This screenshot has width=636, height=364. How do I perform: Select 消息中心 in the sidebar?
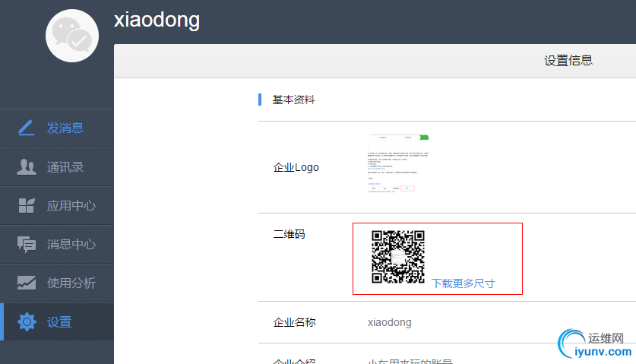click(x=57, y=245)
